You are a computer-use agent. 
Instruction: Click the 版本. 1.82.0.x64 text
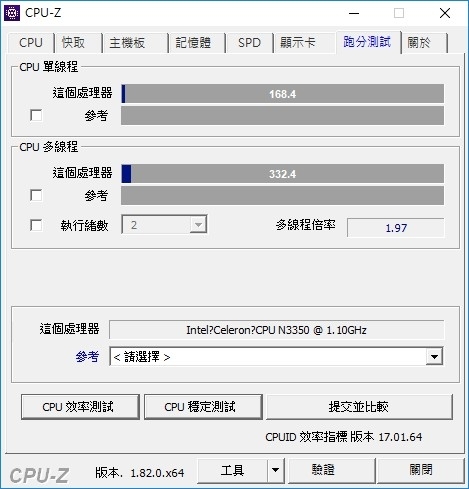140,473
